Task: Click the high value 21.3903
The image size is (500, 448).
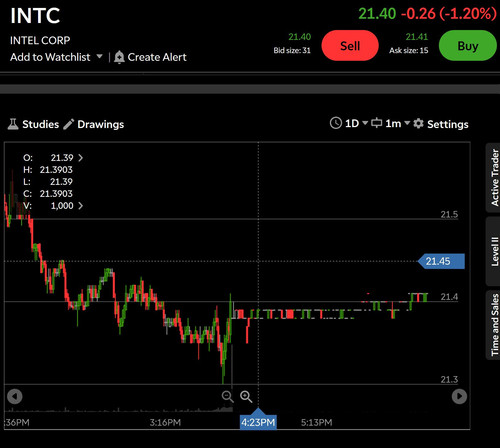Action: (x=56, y=170)
